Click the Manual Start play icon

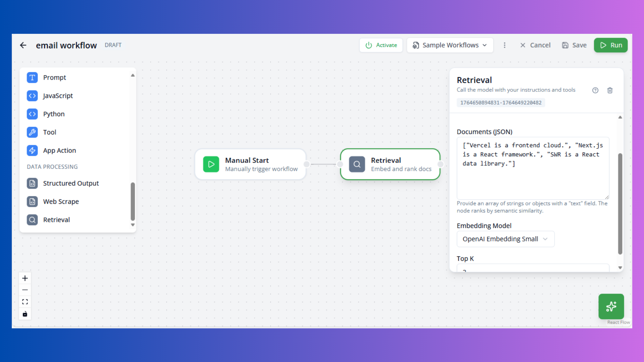tap(211, 164)
